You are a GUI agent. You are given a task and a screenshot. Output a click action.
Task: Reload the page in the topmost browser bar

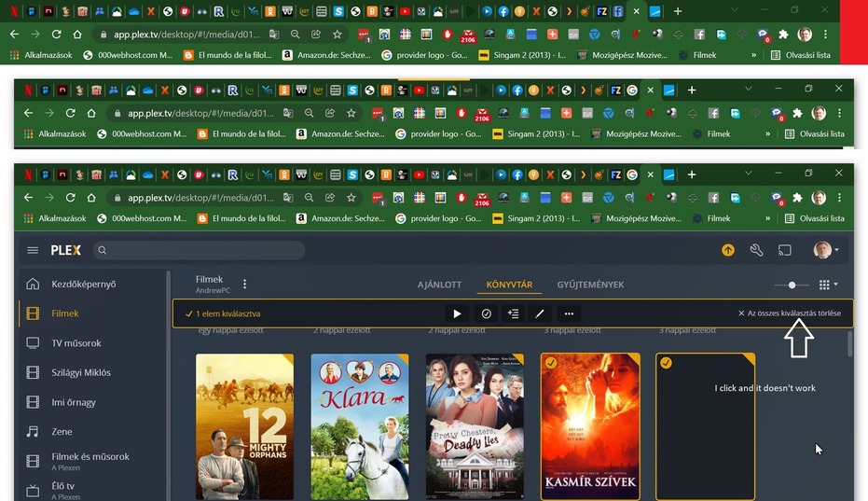click(57, 34)
